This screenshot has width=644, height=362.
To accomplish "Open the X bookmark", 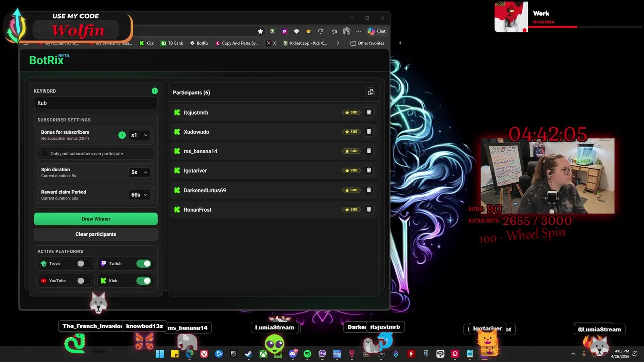I will (x=271, y=43).
